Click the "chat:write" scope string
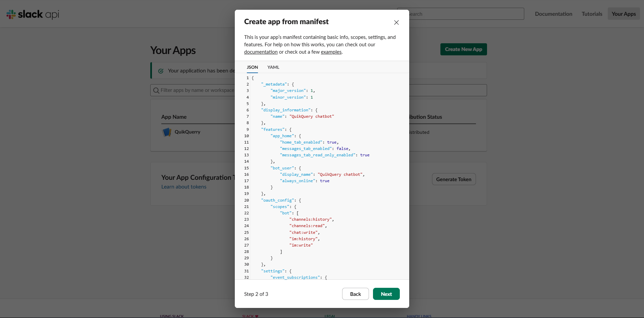This screenshot has width=644, height=318. pos(304,232)
